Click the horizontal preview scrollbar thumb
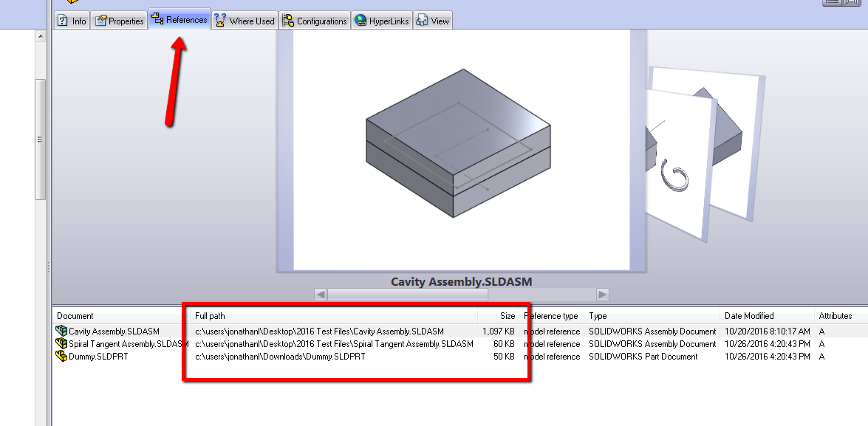This screenshot has width=868, height=426. 408,295
